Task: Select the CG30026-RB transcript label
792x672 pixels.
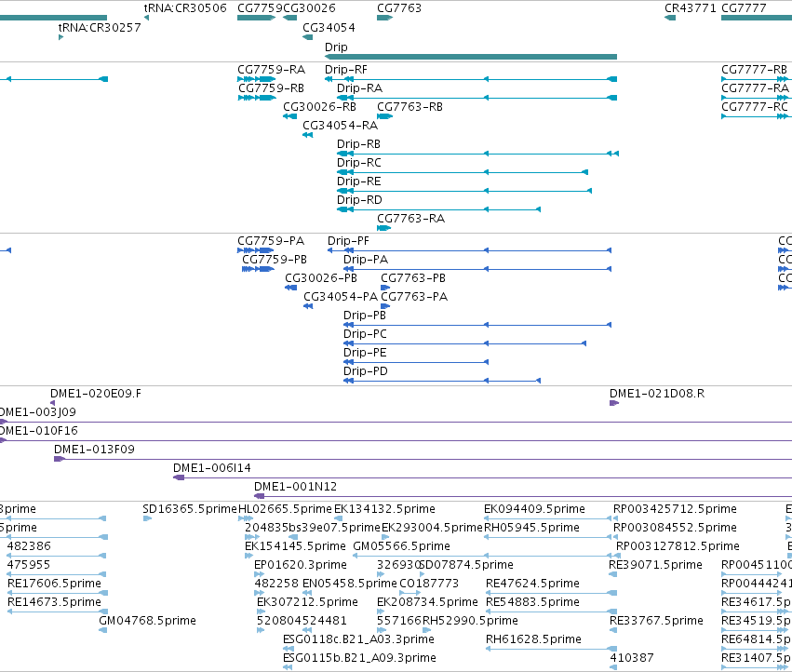Action: click(320, 107)
